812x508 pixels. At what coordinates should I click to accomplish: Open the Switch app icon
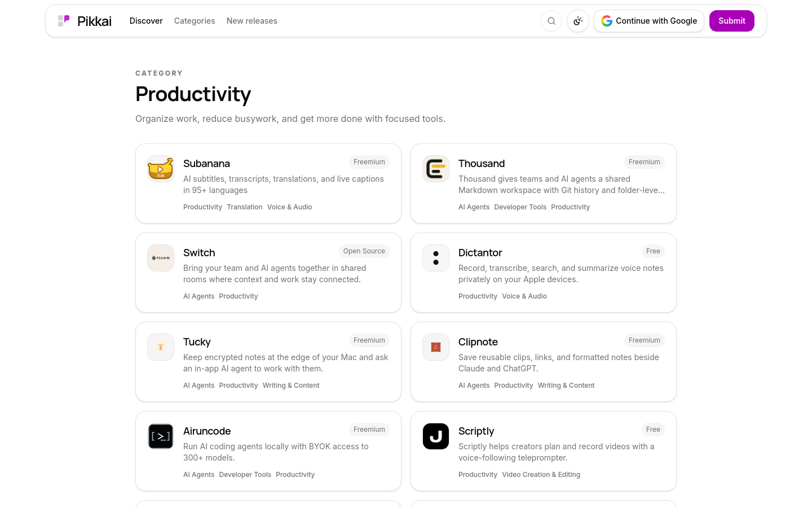(161, 258)
